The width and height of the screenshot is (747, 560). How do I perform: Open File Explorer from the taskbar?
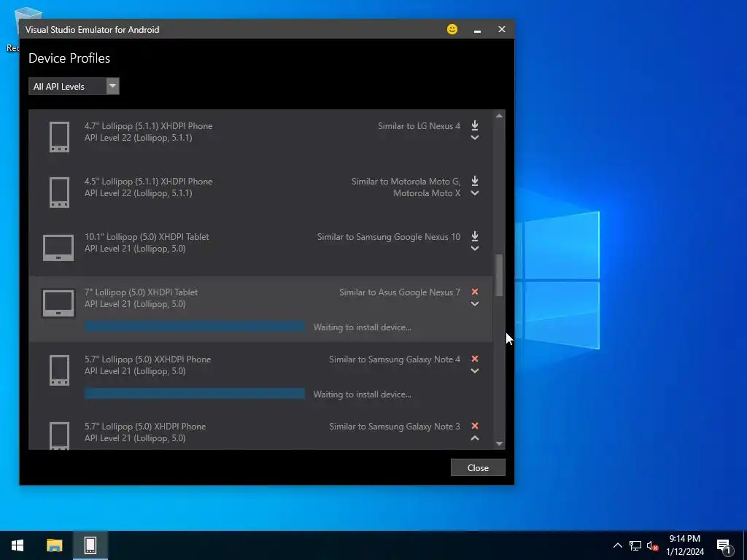click(x=54, y=545)
